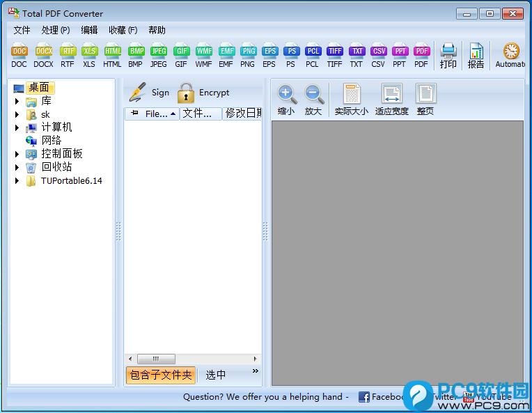
Task: Select WMF output format
Action: (203, 55)
